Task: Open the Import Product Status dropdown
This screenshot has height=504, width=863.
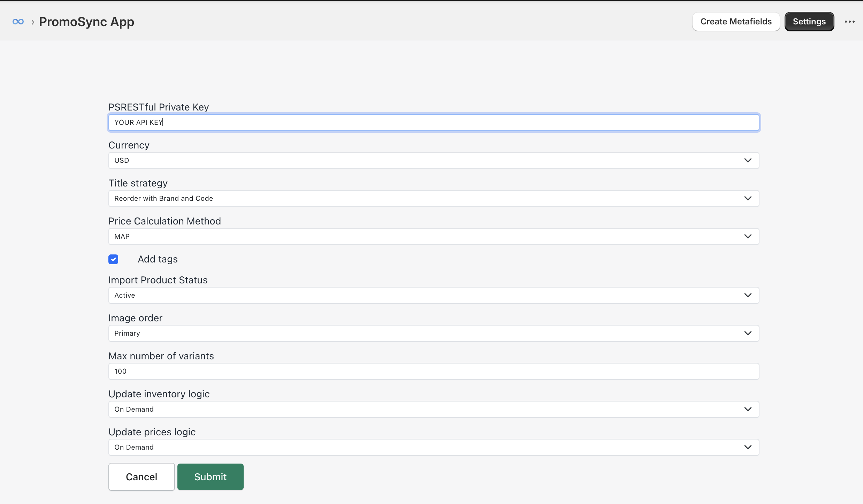Action: pyautogui.click(x=433, y=295)
